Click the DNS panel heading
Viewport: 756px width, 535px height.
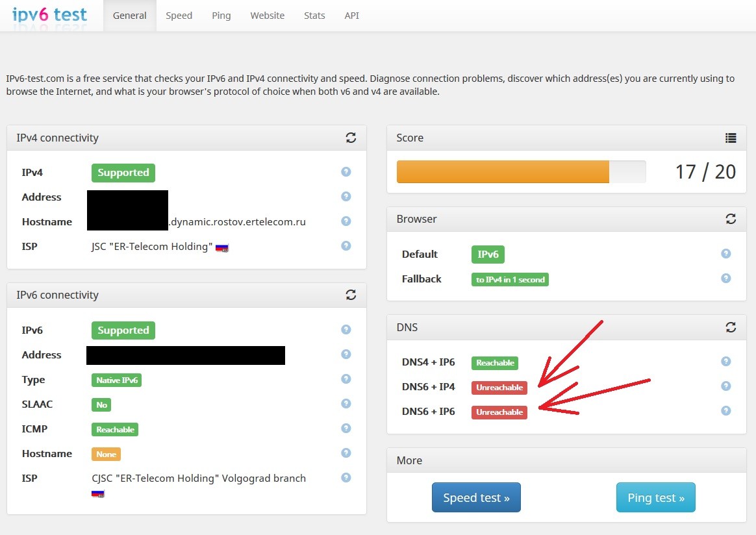[407, 327]
